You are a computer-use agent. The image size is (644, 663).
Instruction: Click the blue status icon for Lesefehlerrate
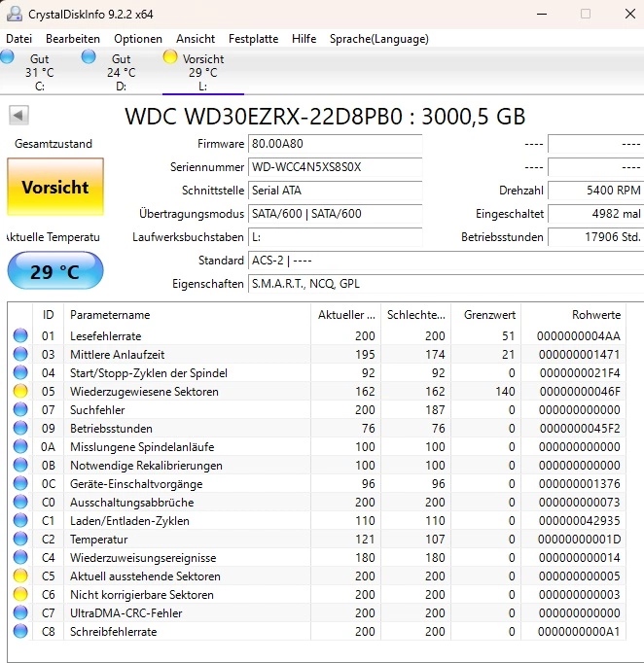(x=20, y=335)
